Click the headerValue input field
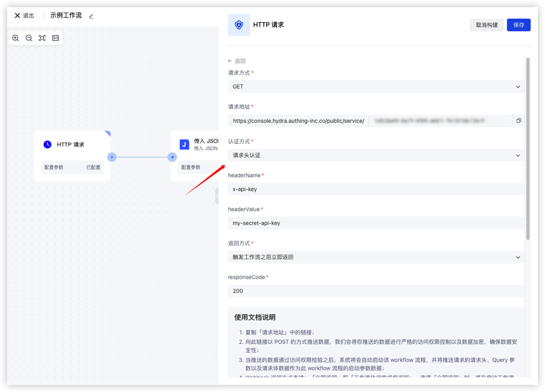The image size is (545, 392). click(x=376, y=223)
